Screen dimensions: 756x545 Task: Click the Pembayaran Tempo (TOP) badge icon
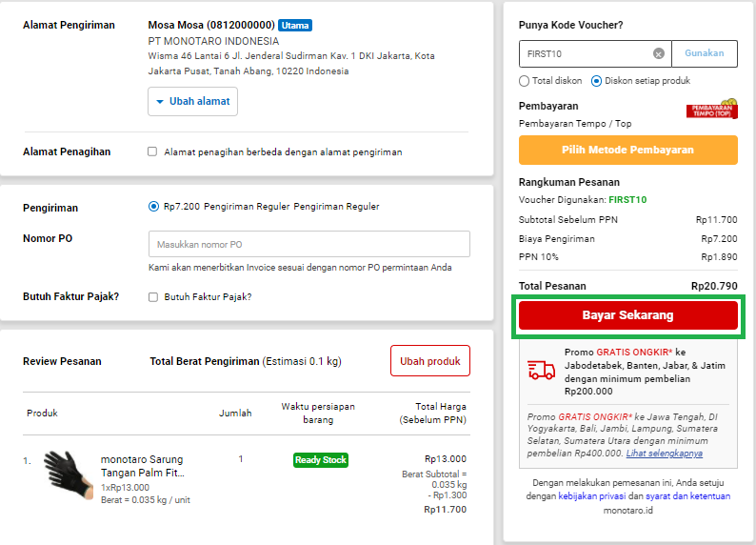[x=712, y=110]
